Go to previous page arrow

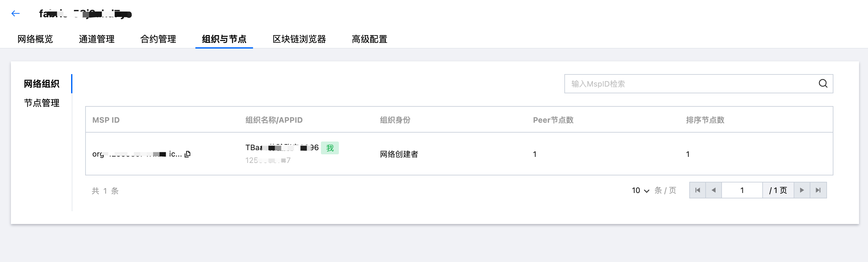(x=713, y=190)
